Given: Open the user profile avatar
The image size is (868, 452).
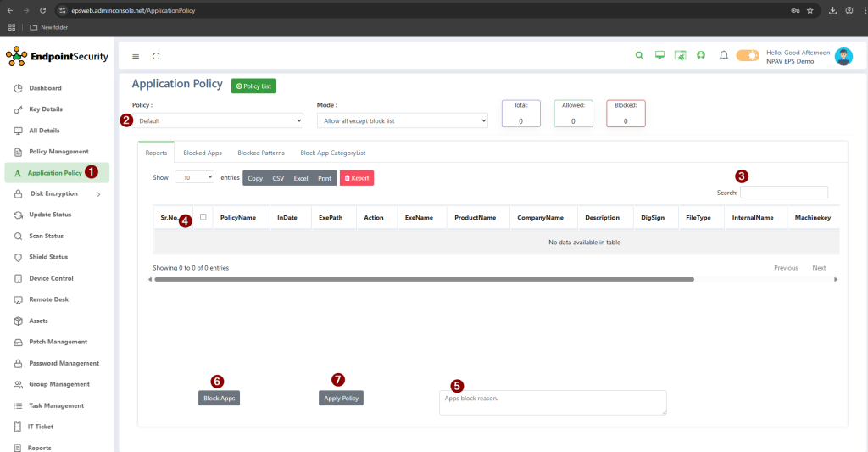Looking at the screenshot, I should [x=843, y=56].
